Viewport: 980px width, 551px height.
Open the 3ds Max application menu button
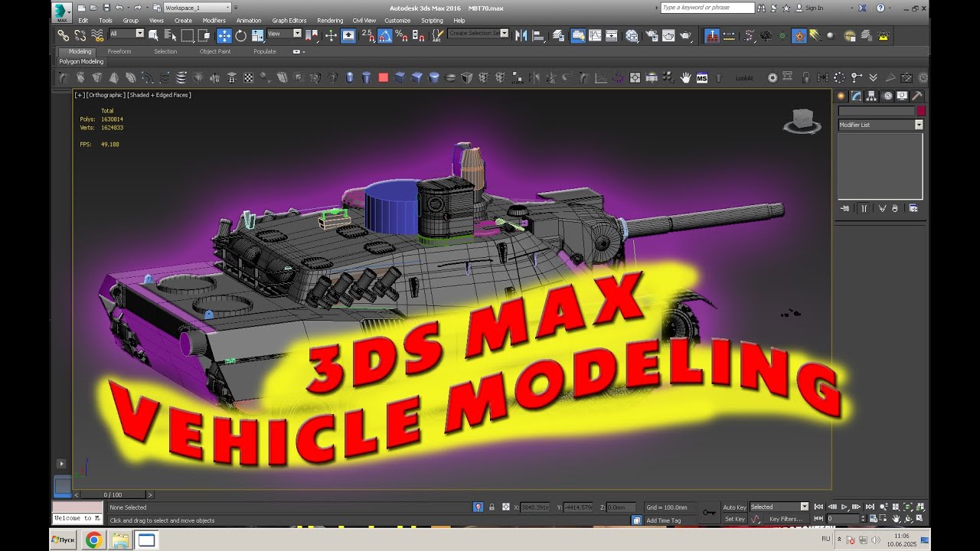(62, 11)
